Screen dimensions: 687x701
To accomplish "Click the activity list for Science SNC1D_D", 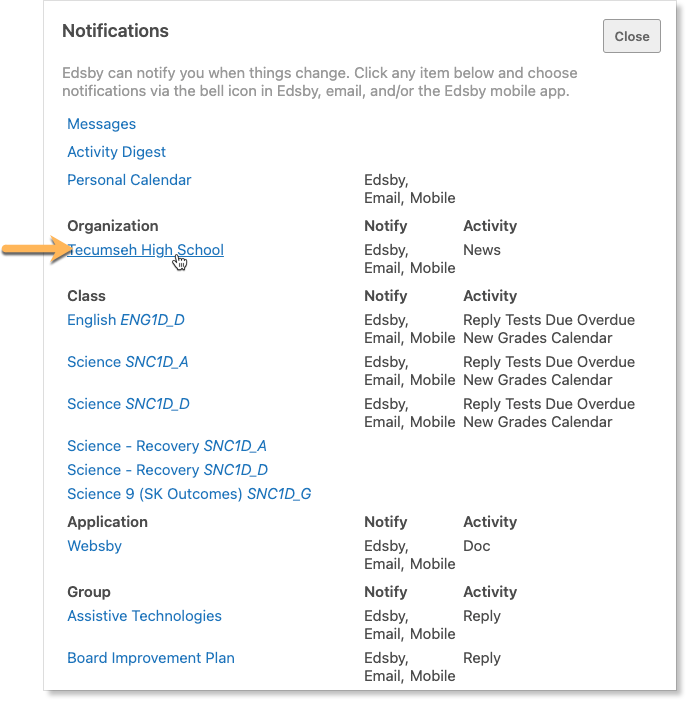I will click(549, 413).
